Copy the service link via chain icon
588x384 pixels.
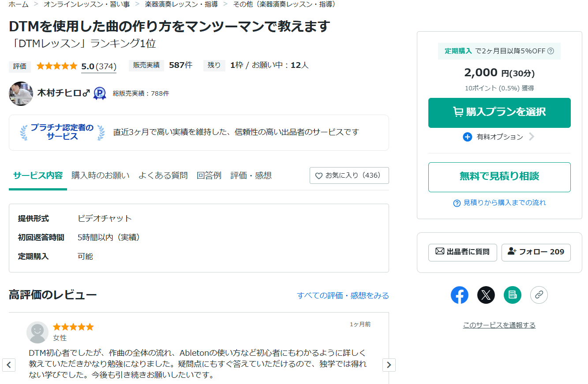pyautogui.click(x=539, y=295)
